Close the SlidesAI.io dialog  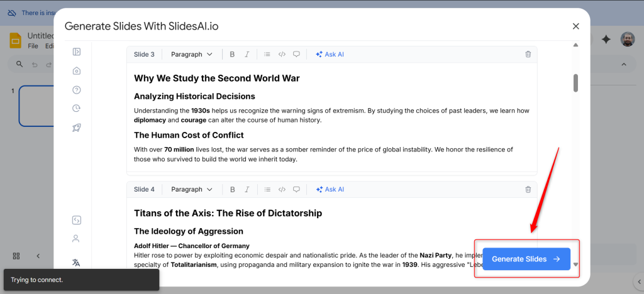pyautogui.click(x=576, y=26)
